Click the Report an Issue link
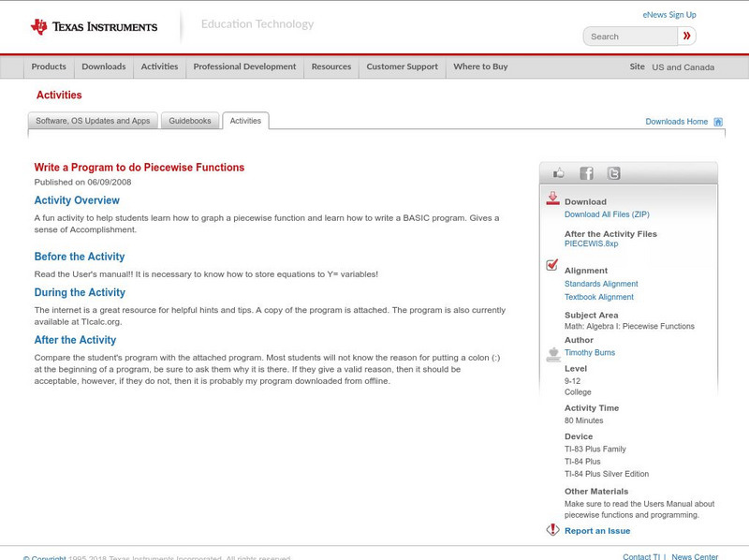This screenshot has width=749, height=560. pyautogui.click(x=597, y=531)
